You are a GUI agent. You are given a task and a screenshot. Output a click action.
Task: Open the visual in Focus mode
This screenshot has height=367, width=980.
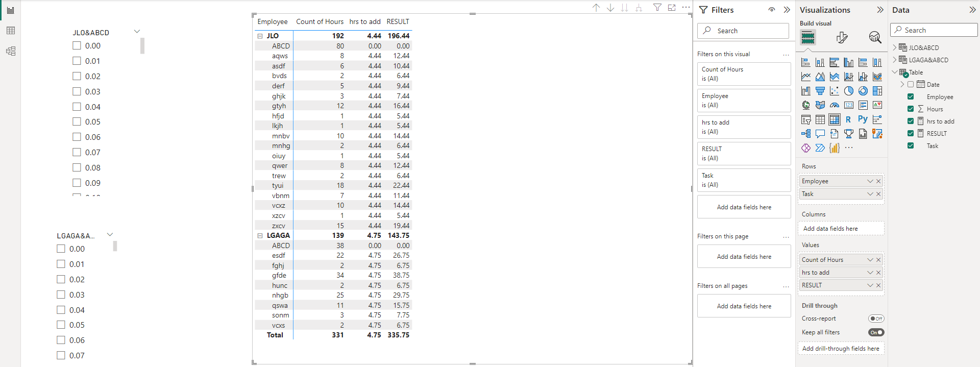[672, 8]
